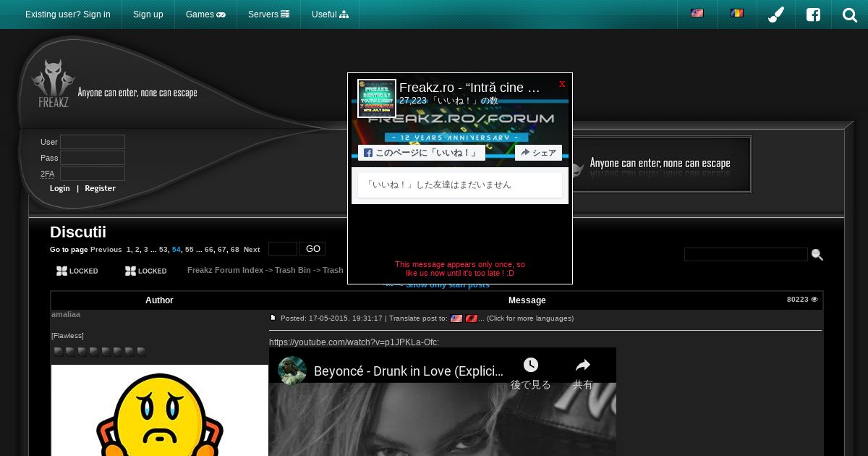Click the Freakz logo in header

click(53, 84)
